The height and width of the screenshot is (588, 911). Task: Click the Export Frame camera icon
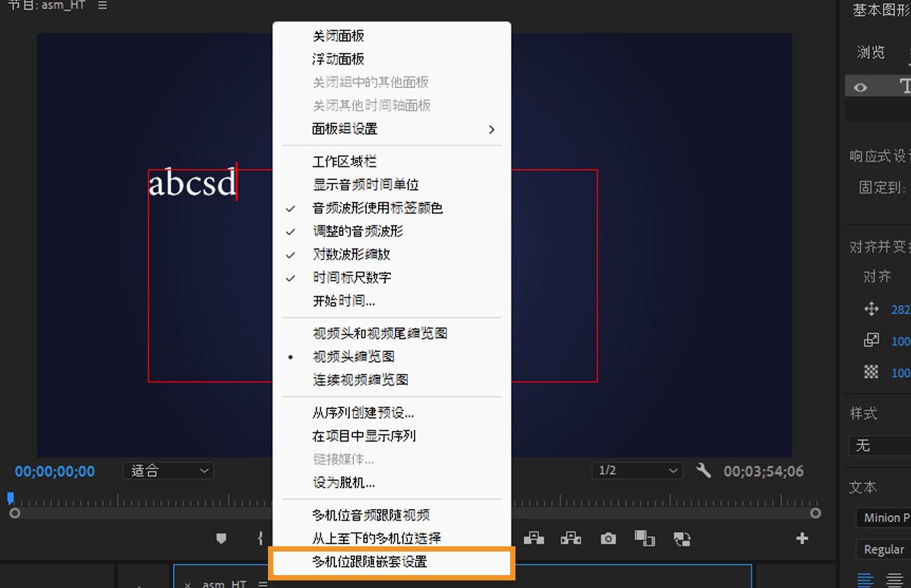[x=607, y=538]
